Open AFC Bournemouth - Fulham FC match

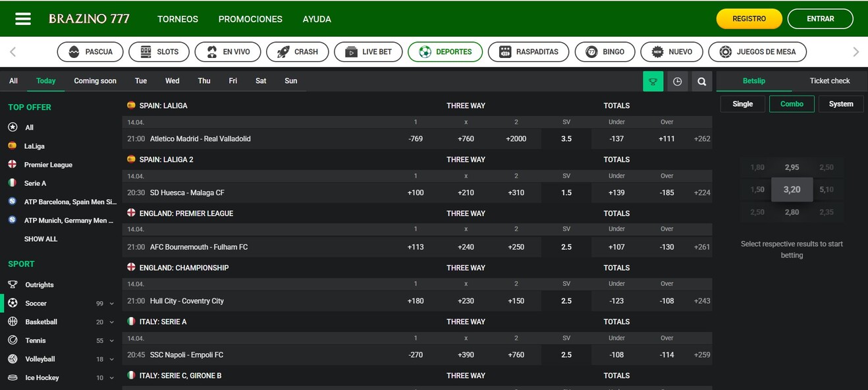pyautogui.click(x=199, y=247)
